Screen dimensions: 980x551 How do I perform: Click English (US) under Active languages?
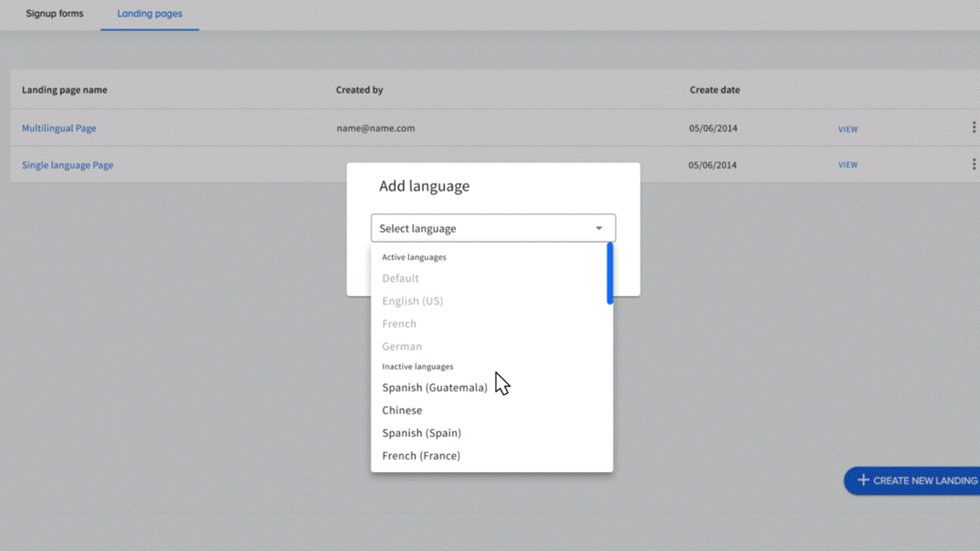pos(413,301)
